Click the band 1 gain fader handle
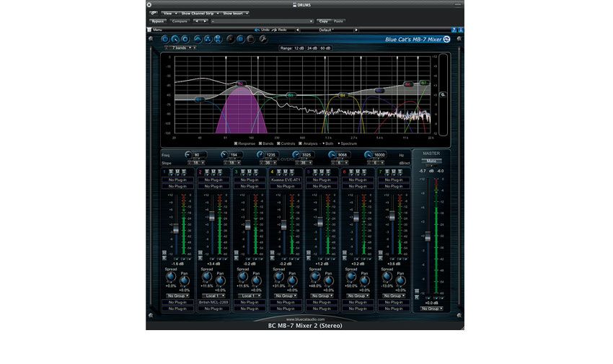Image resolution: width=613 pixels, height=364 pixels. click(176, 229)
